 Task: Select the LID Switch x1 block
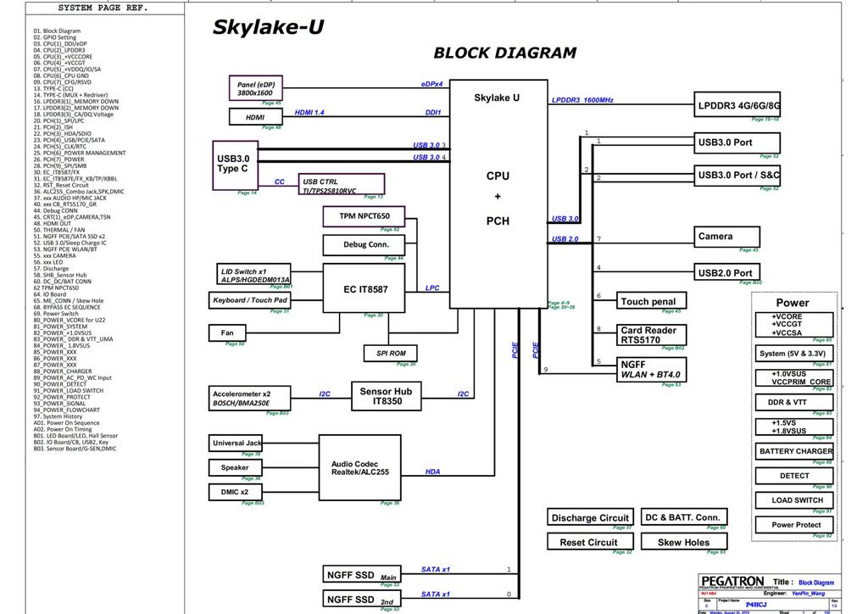tap(253, 275)
